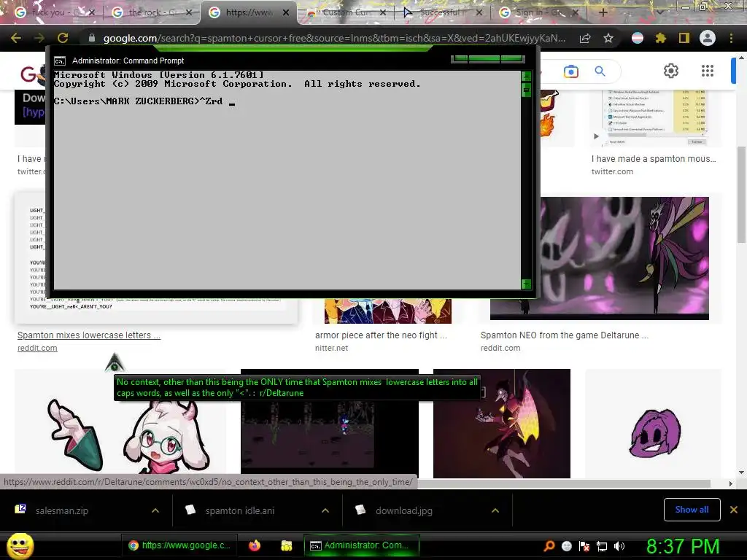Viewport: 747px width, 560px height.
Task: Close the downloads bar with X
Action: (734, 510)
